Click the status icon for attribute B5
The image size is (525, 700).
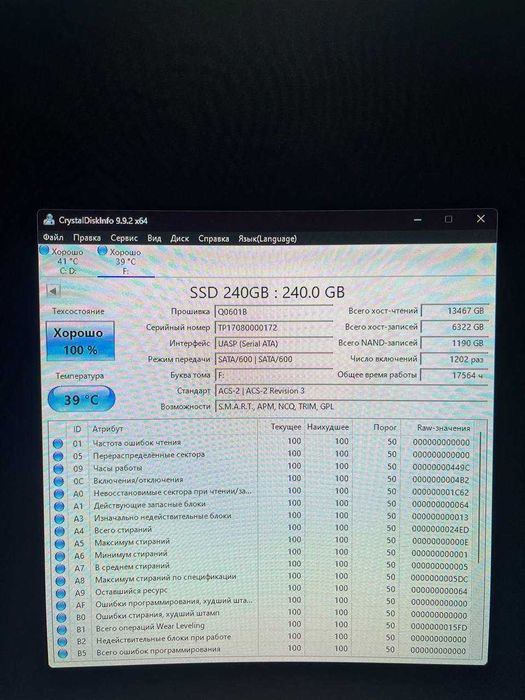tap(63, 654)
